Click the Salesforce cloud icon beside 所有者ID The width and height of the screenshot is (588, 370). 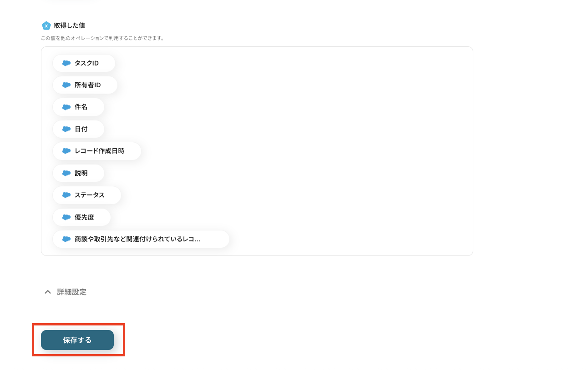tap(66, 85)
